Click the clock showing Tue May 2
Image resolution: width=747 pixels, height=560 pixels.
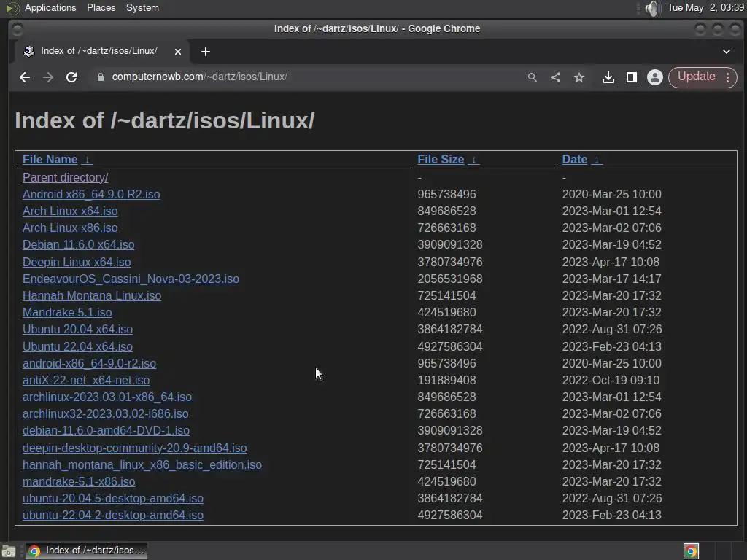pyautogui.click(x=705, y=7)
